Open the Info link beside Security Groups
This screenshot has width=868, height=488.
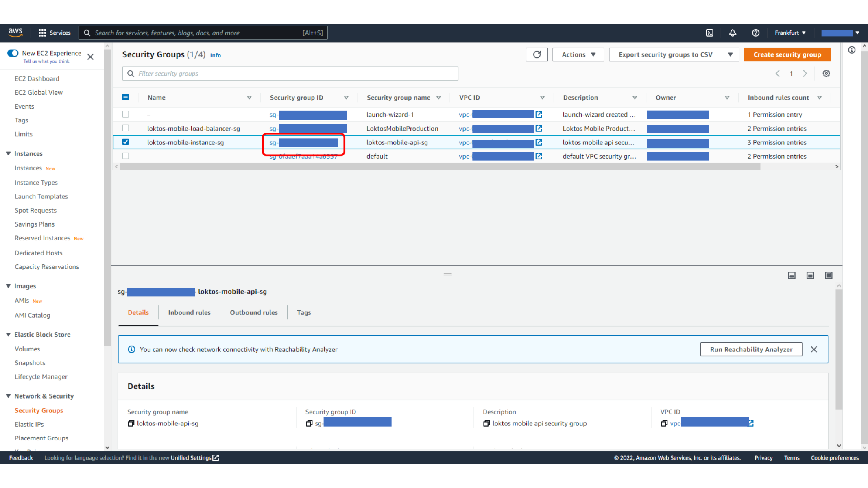coord(216,55)
